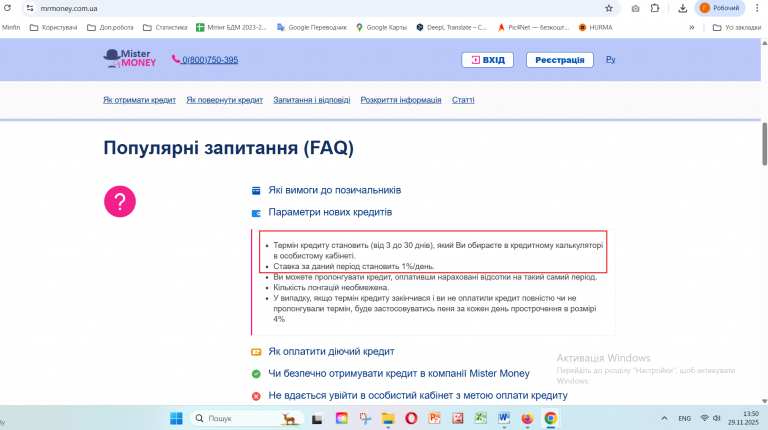Open site information icon in address bar

pyautogui.click(x=30, y=8)
